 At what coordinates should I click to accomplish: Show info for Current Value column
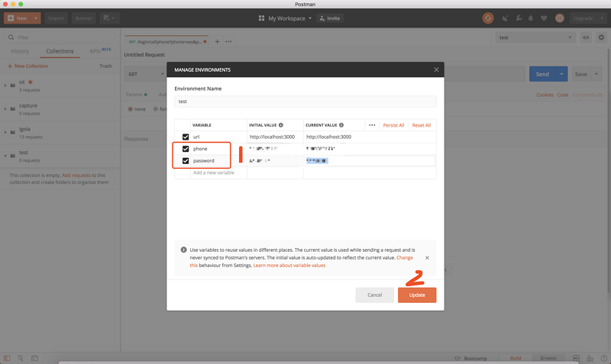tap(341, 125)
